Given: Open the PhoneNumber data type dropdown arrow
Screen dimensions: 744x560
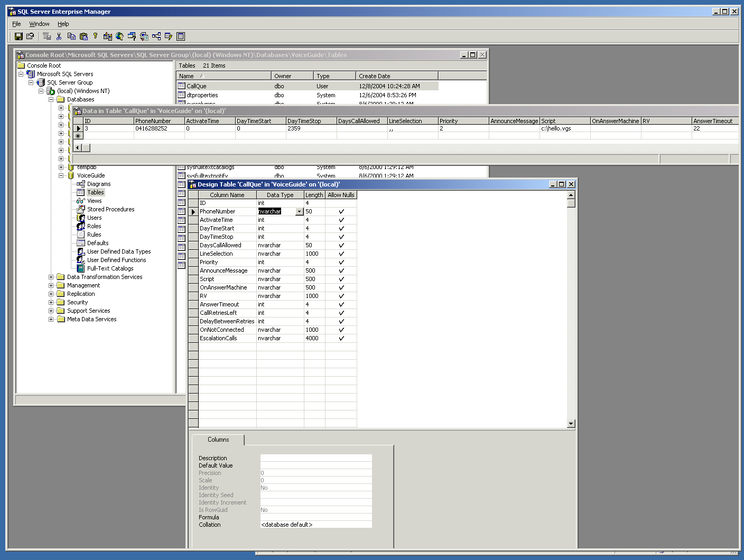Looking at the screenshot, I should click(299, 211).
